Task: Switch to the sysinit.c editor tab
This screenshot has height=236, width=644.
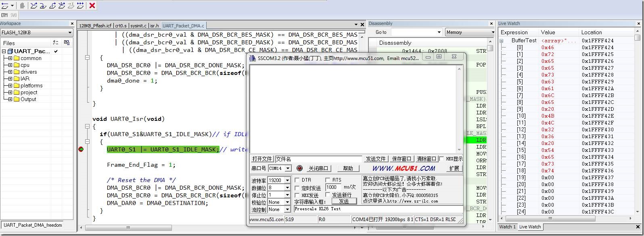Action: pos(138,25)
